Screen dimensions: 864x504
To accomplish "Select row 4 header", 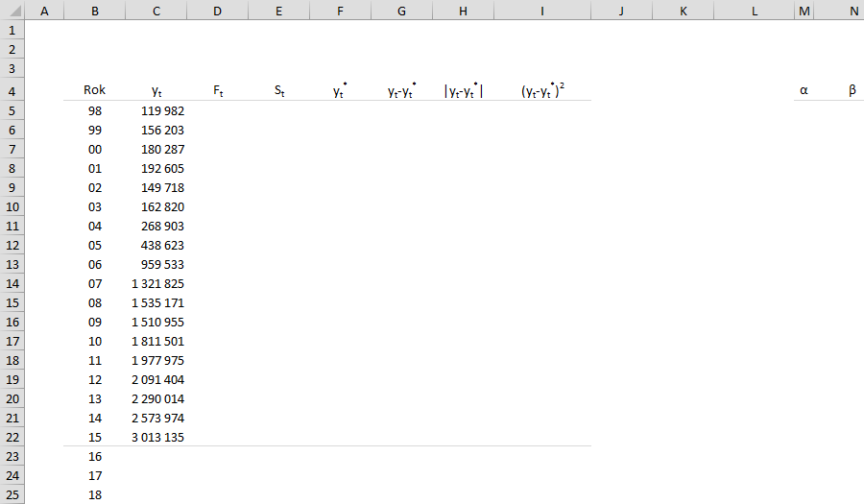I will coord(11,91).
